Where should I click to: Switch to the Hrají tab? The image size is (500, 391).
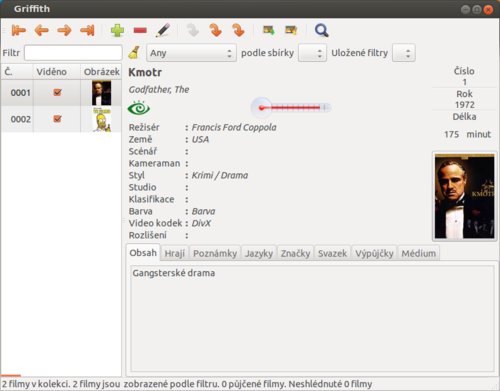coord(175,253)
